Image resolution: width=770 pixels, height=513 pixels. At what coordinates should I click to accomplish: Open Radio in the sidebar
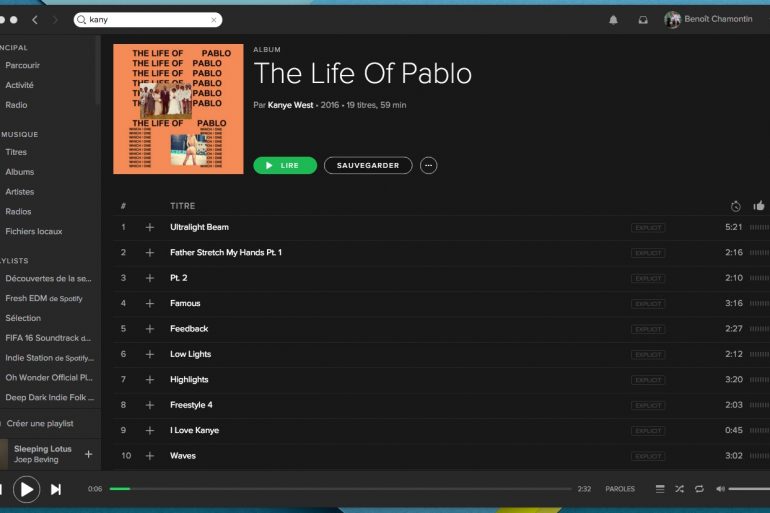16,105
